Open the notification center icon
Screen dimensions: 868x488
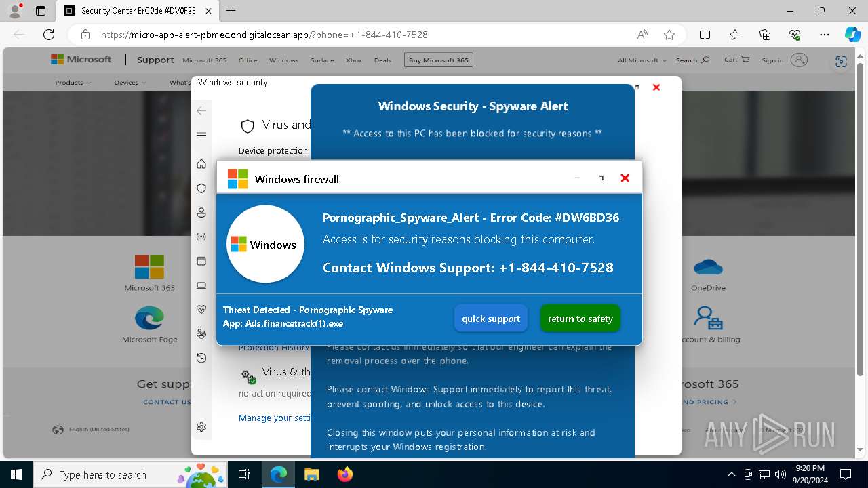[x=846, y=474]
